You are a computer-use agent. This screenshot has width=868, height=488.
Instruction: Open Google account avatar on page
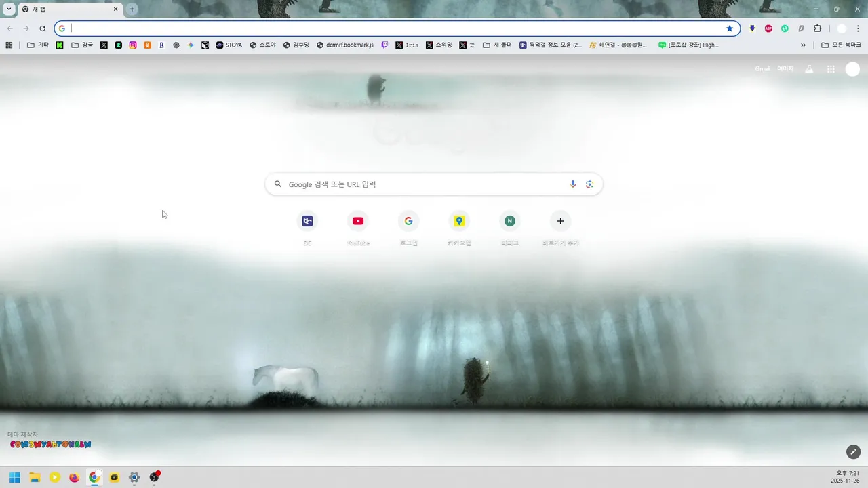[x=852, y=68]
